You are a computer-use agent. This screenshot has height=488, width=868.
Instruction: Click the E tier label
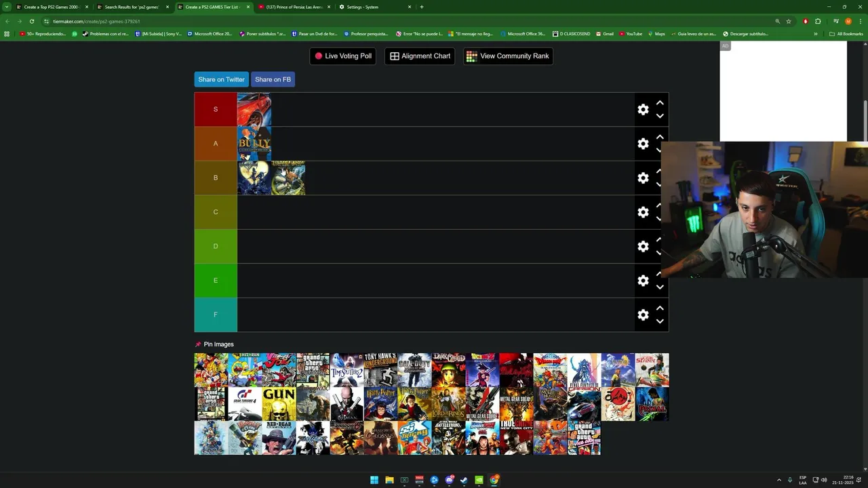pyautogui.click(x=216, y=281)
